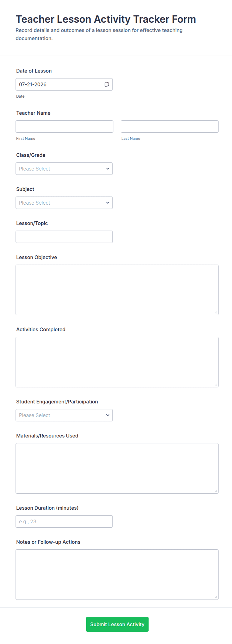The width and height of the screenshot is (232, 644).
Task: Click the Activities Completed resize handle
Action: click(216, 385)
